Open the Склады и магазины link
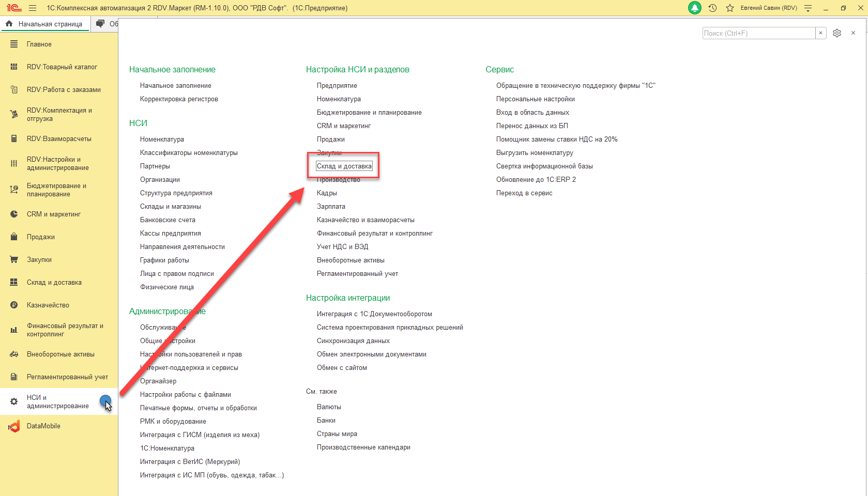Screen dimensions: 868x496 point(171,207)
